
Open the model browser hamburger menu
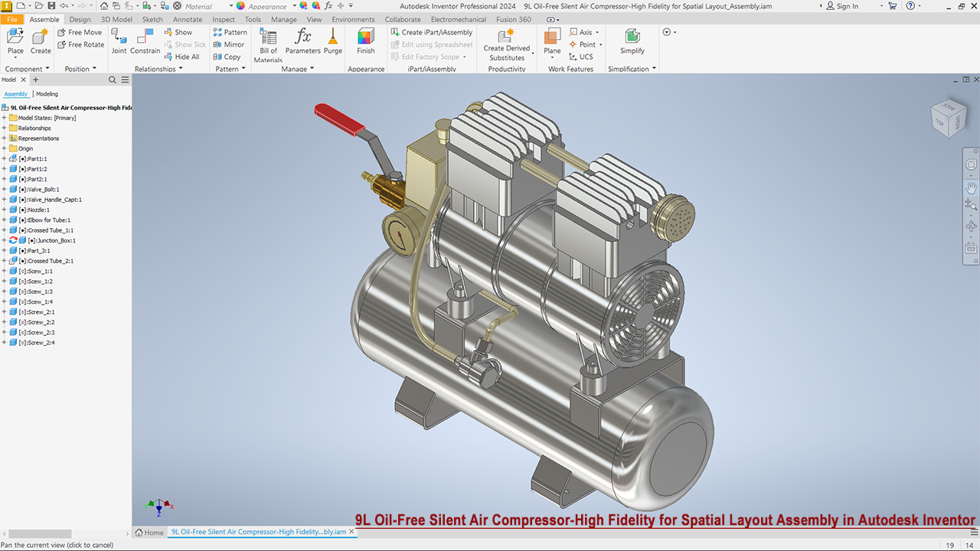point(125,80)
